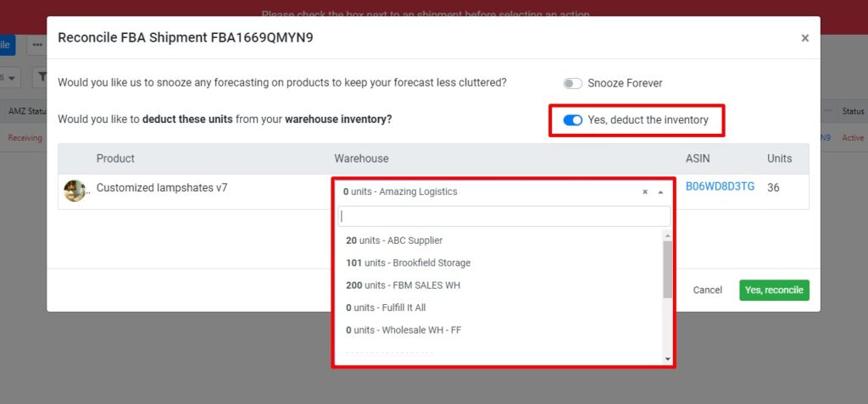868x404 pixels.
Task: Pick the 200 units FBM SALES WH option
Action: point(403,285)
